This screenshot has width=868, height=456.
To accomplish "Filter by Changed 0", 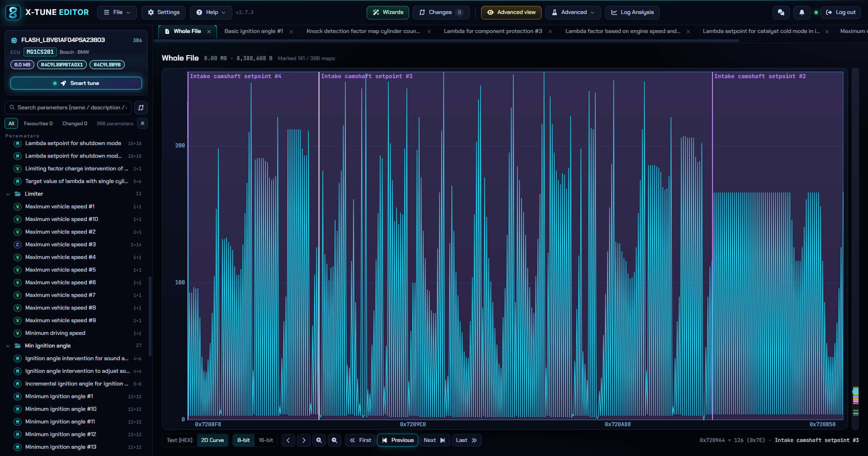I will tap(75, 123).
